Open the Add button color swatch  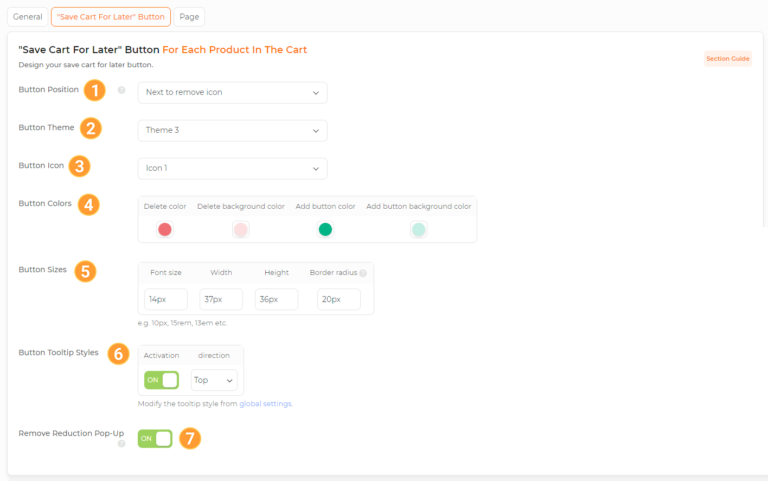(x=325, y=229)
